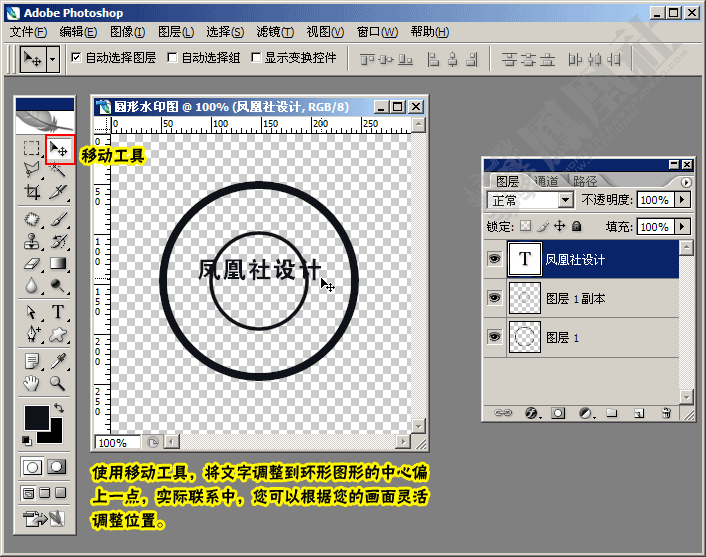Screen dimensions: 706x557
Task: Select the Eyedropper tool
Action: tap(58, 361)
